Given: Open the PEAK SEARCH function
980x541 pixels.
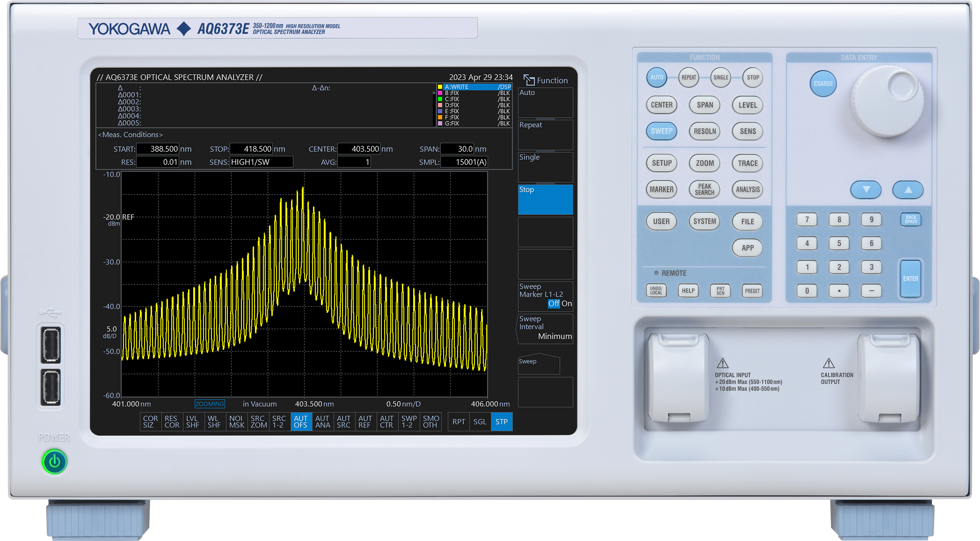Looking at the screenshot, I should [705, 189].
